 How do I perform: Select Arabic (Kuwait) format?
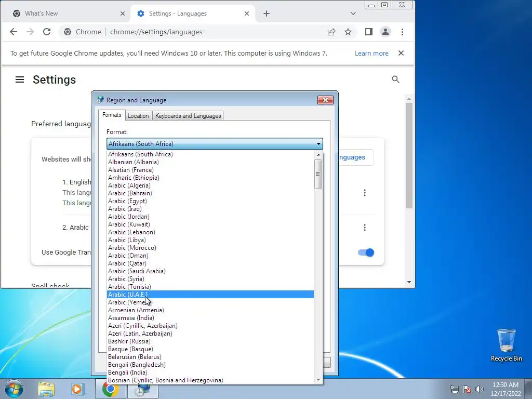[210, 224]
